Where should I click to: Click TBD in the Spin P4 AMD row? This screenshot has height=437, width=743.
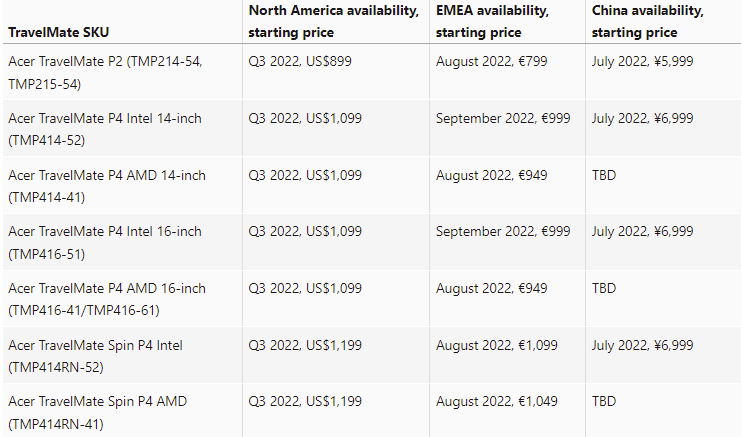pos(604,401)
